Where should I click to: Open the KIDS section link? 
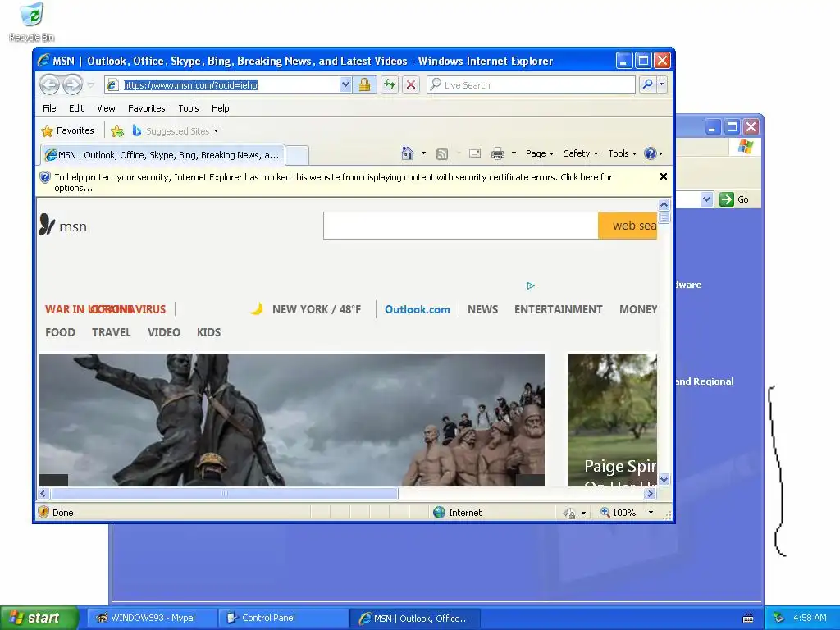pyautogui.click(x=208, y=332)
